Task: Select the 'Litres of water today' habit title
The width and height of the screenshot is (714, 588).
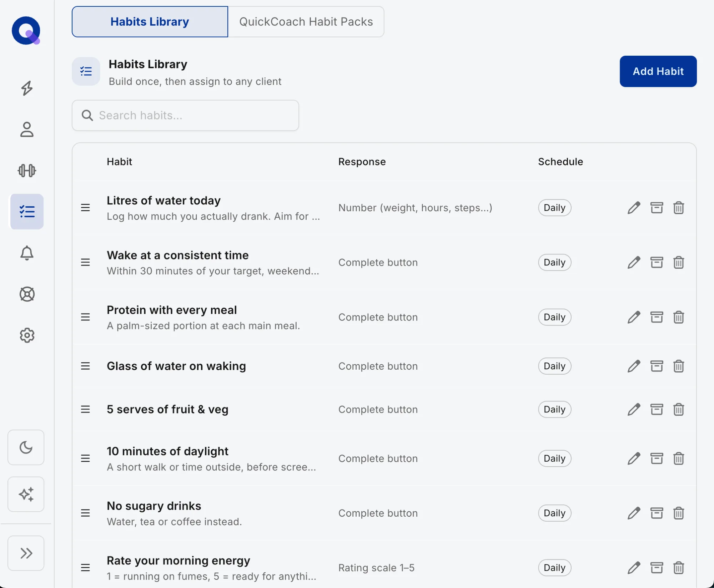Action: tap(164, 201)
